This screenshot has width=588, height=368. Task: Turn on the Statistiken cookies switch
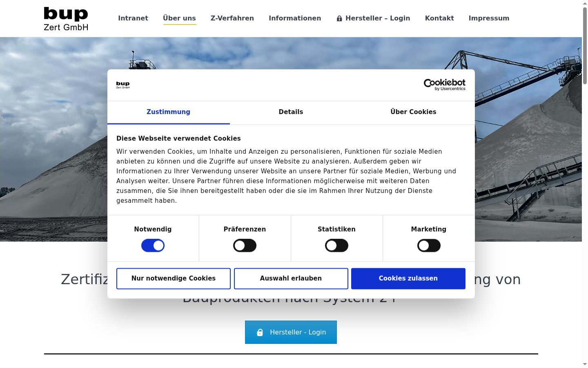tap(336, 245)
